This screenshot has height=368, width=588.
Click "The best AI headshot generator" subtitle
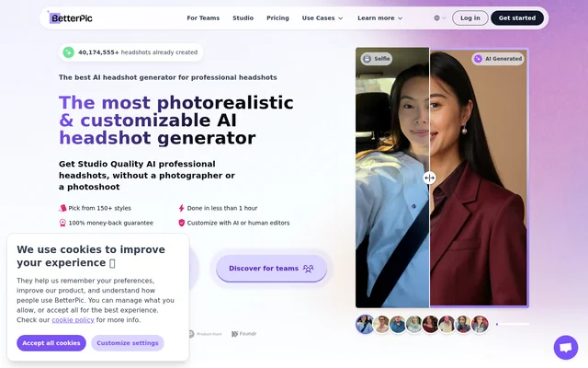(167, 77)
